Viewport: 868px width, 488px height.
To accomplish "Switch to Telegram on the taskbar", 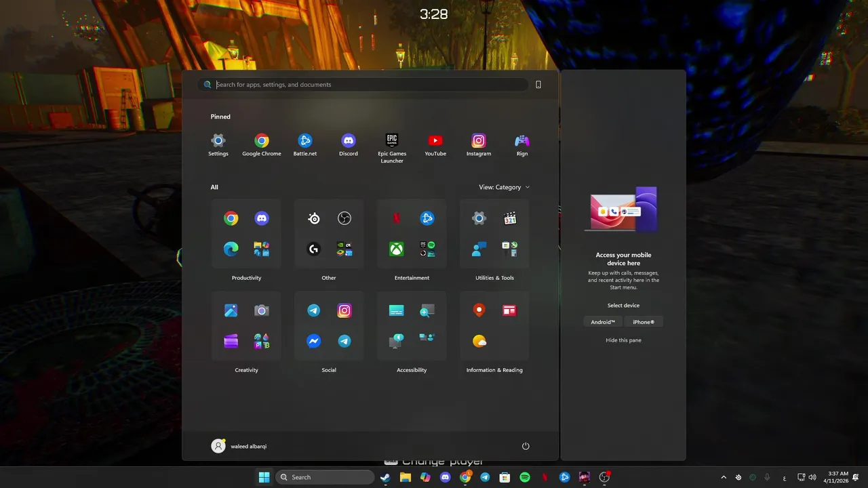I will (485, 477).
